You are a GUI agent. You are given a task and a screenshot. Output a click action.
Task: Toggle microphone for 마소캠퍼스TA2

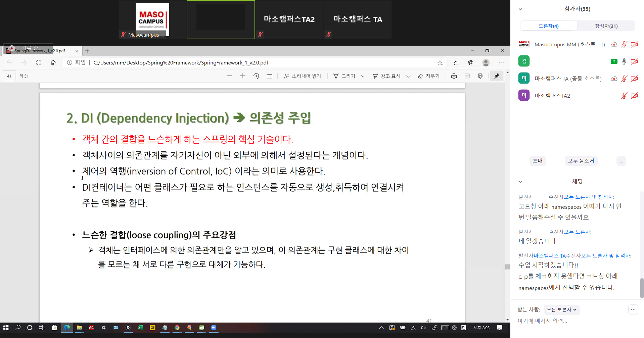624,96
